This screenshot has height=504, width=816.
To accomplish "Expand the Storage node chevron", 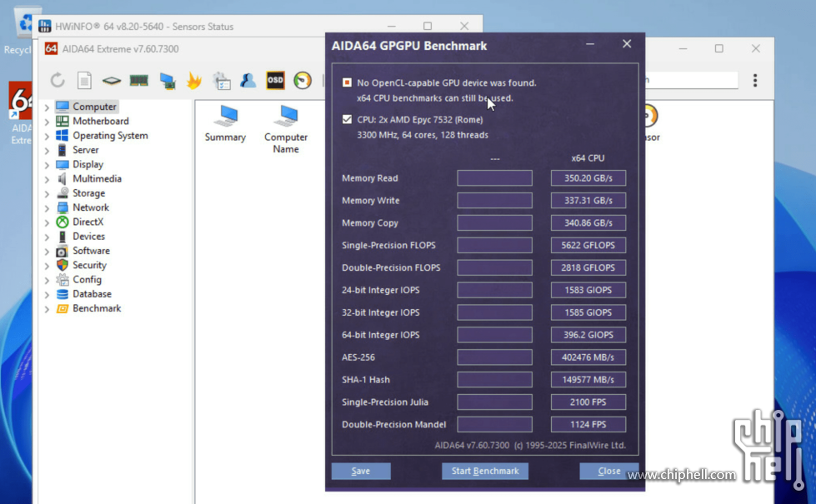I will [x=47, y=193].
